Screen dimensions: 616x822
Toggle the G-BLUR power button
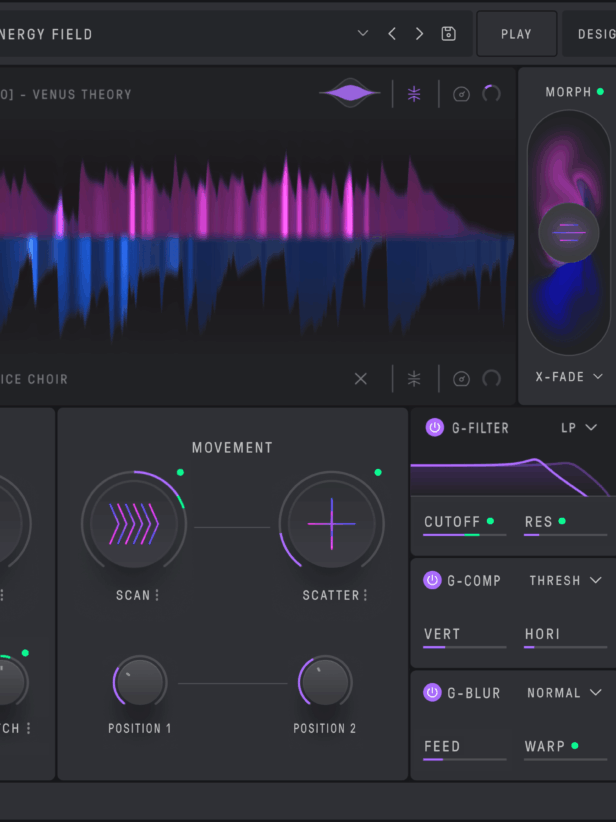pyautogui.click(x=433, y=693)
